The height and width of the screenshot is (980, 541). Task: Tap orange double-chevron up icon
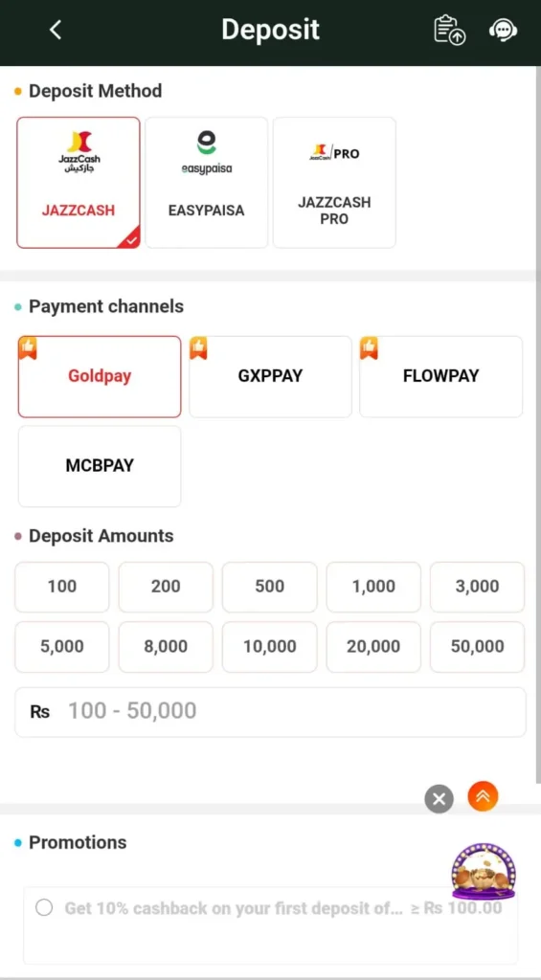(x=483, y=796)
